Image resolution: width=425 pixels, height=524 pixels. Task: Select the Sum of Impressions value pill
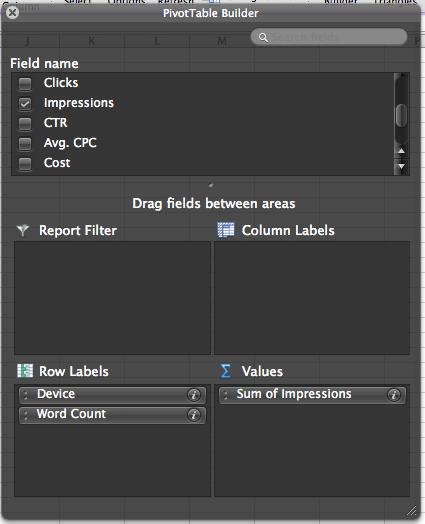click(312, 395)
